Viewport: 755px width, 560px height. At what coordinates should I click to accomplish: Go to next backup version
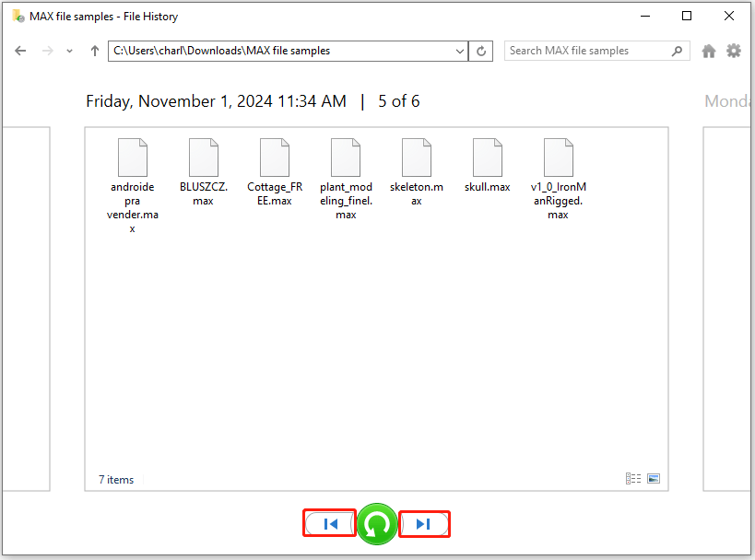[424, 524]
